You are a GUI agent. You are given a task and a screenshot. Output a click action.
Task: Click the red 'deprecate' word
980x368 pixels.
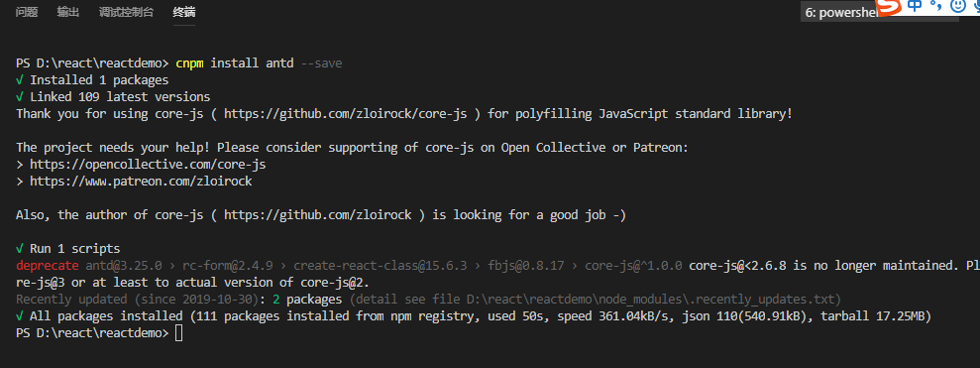pos(48,266)
